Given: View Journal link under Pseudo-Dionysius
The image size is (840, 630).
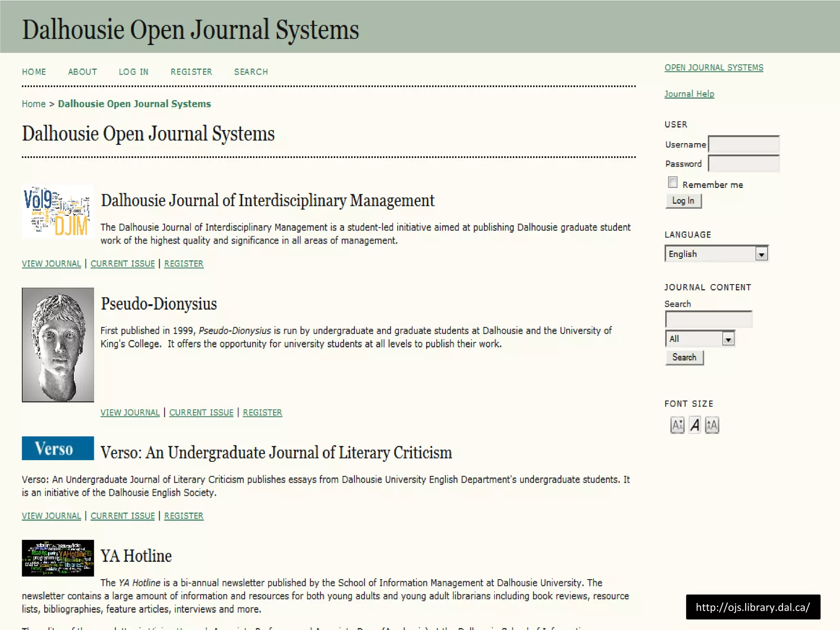Looking at the screenshot, I should (x=130, y=413).
